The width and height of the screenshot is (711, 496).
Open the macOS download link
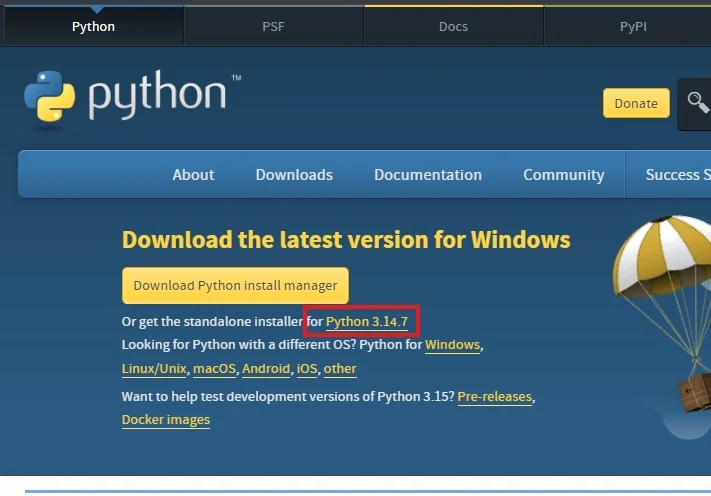214,369
